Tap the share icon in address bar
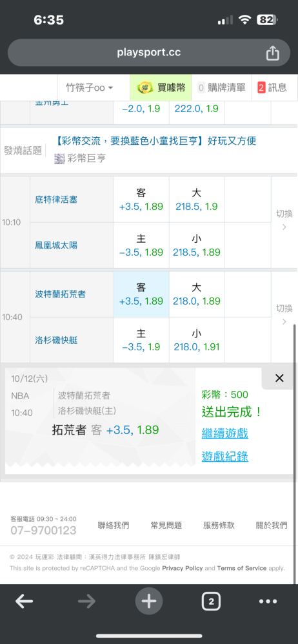298x644 pixels. pyautogui.click(x=272, y=53)
